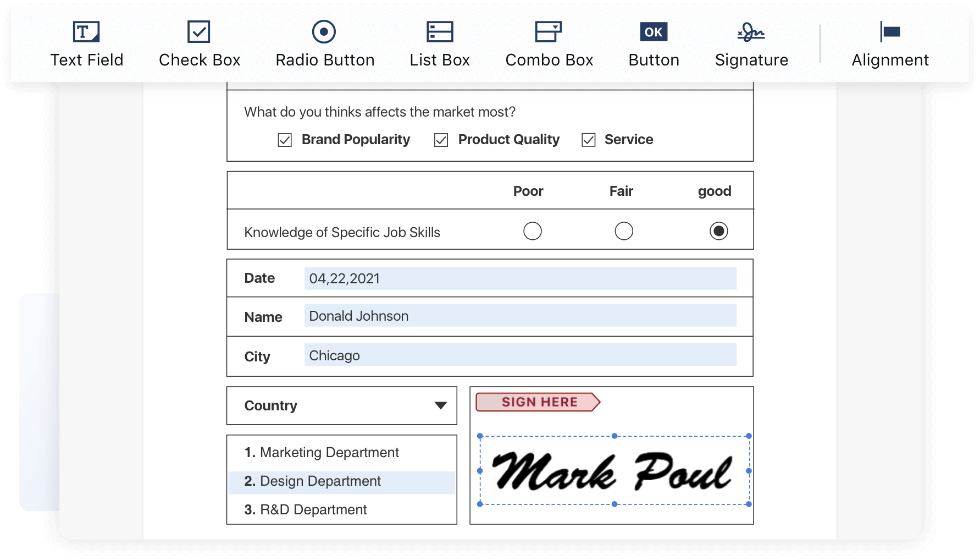Click the SIGN HERE tag
Image resolution: width=980 pixels, height=560 pixels.
tap(538, 402)
